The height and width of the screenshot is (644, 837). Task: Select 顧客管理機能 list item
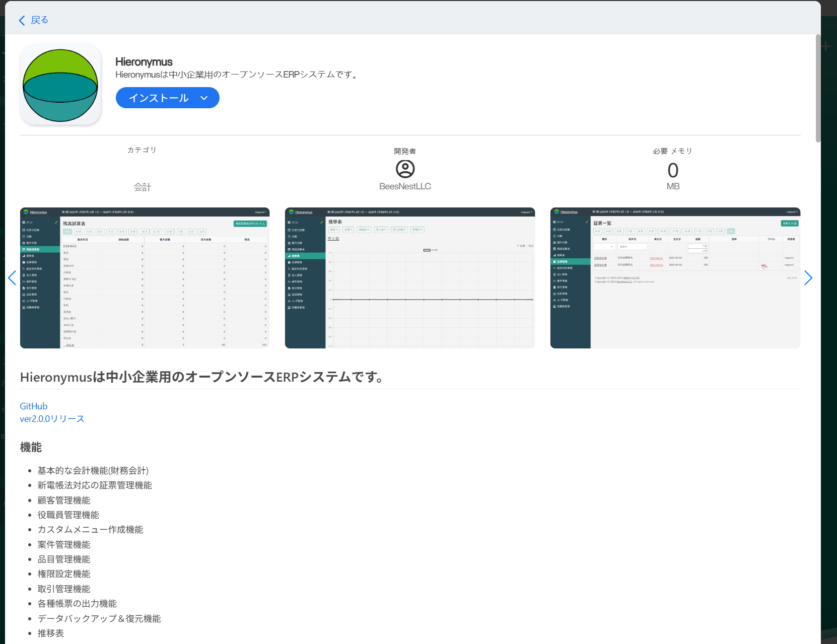(64, 500)
